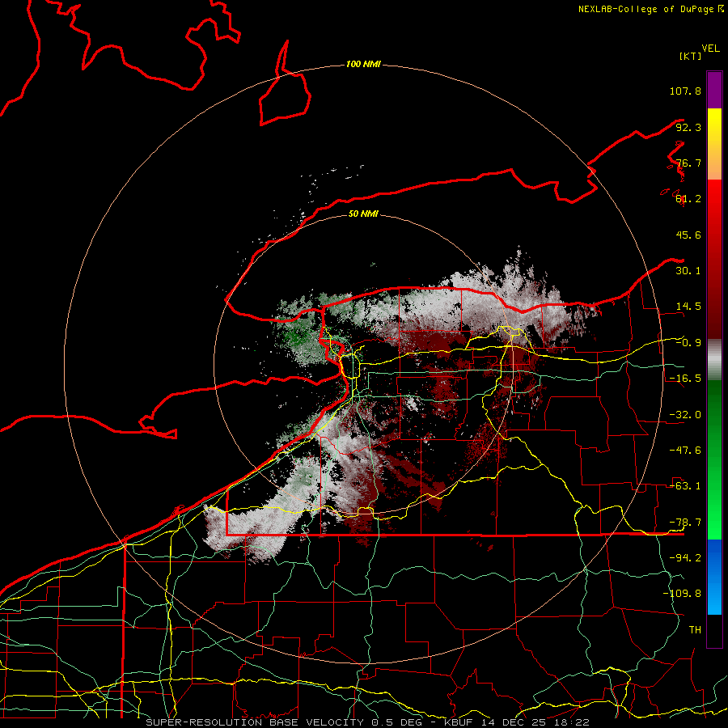Select the -94.2 legend value
The width and height of the screenshot is (728, 728).
click(x=685, y=558)
